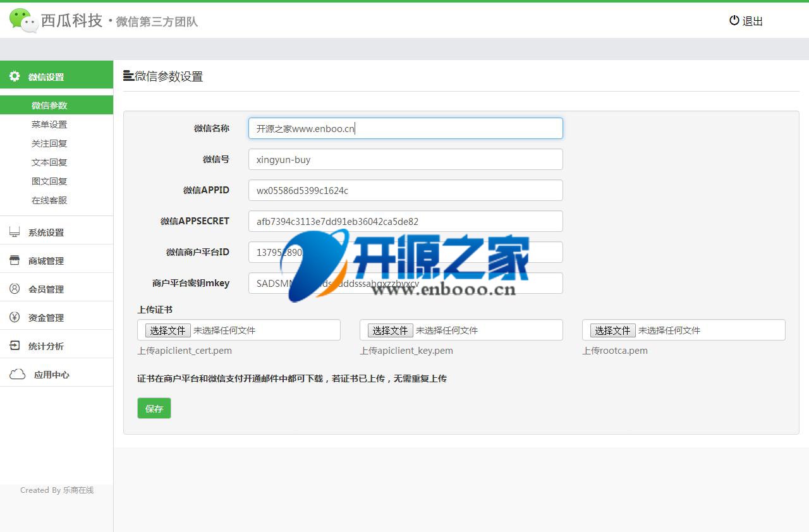Click the 微信号 field label
The height and width of the screenshot is (532, 809).
pyautogui.click(x=216, y=159)
